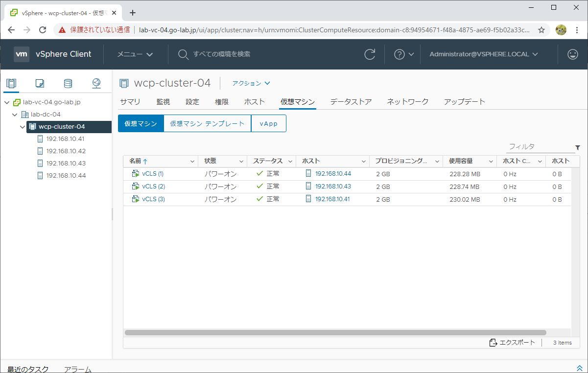Open the メニュー dropdown
This screenshot has height=373, width=588.
click(x=135, y=54)
